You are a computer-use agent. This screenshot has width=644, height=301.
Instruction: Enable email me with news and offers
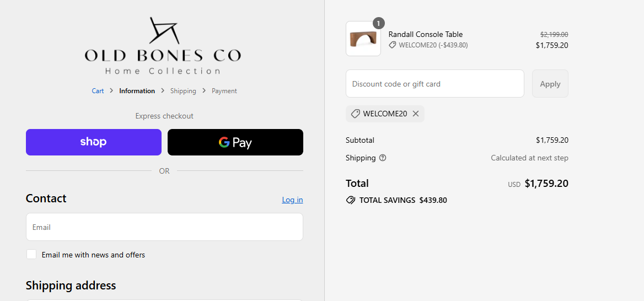pos(31,255)
